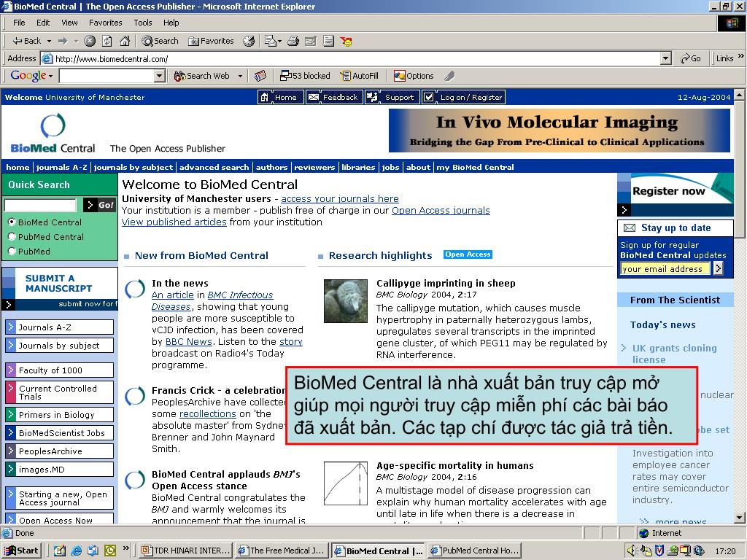Open the Help menu

click(171, 23)
